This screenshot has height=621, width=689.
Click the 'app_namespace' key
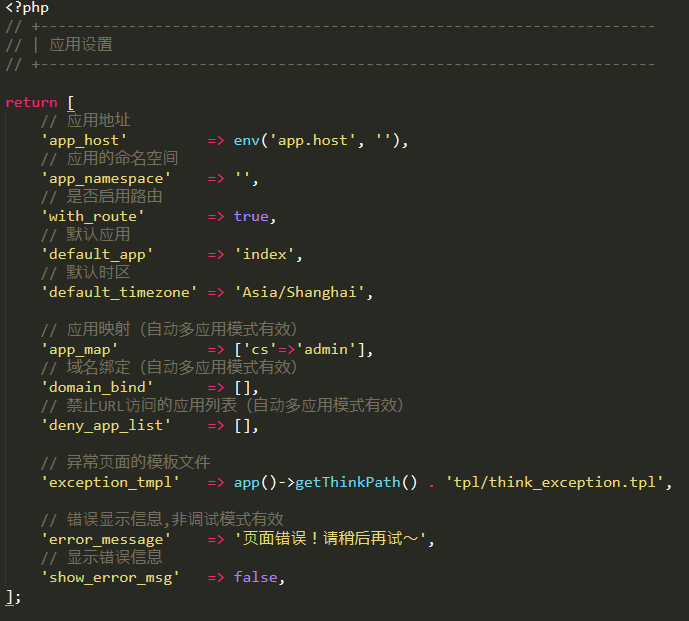pyautogui.click(x=105, y=179)
